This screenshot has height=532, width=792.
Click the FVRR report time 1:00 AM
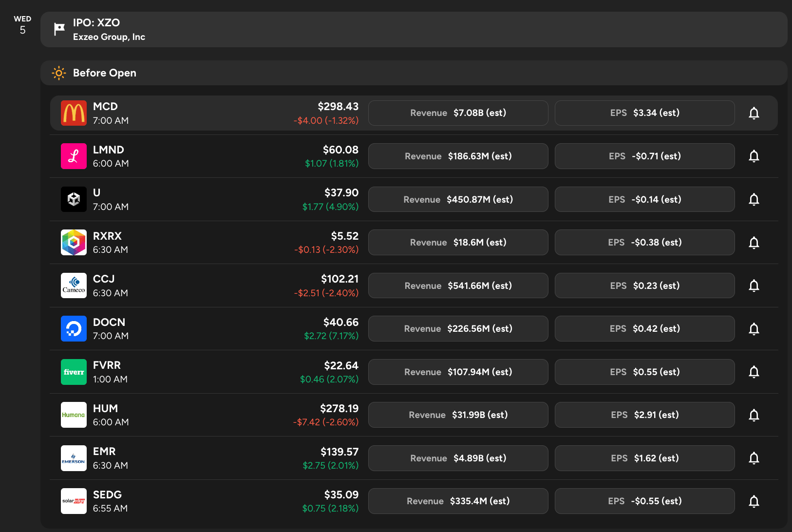(x=110, y=379)
